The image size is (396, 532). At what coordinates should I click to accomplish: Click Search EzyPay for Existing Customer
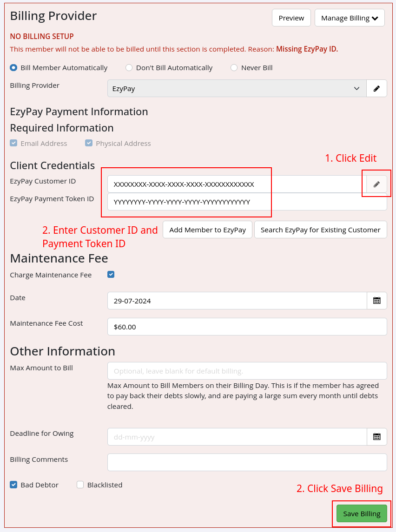pyautogui.click(x=320, y=230)
